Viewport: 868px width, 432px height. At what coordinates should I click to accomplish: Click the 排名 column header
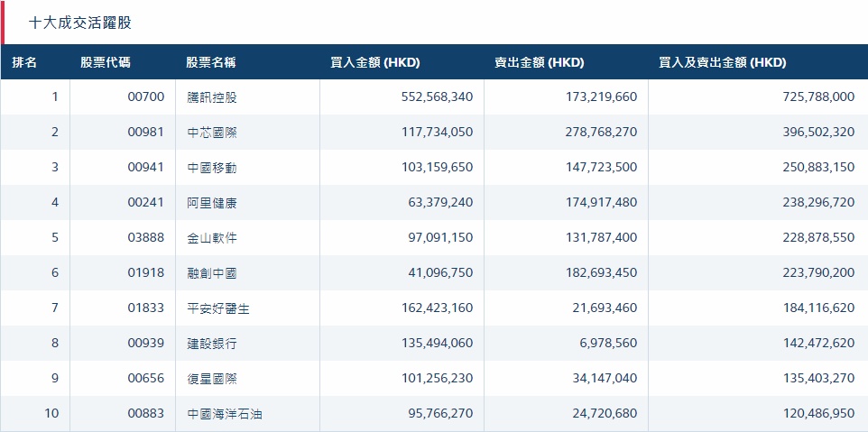[x=24, y=63]
